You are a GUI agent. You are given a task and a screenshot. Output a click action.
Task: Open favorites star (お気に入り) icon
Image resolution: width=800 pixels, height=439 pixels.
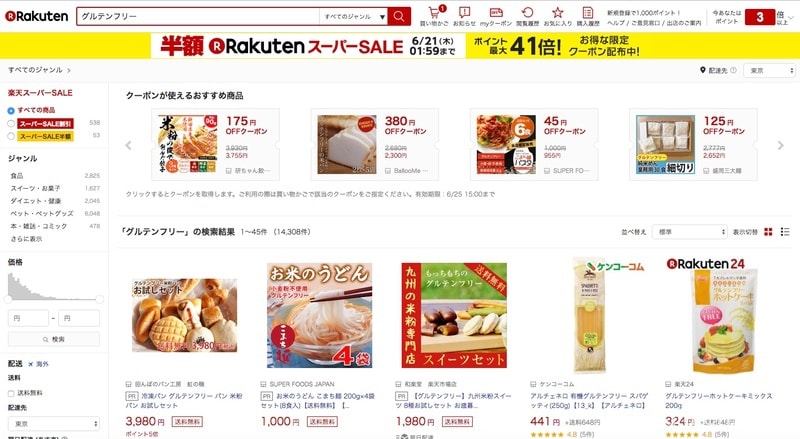pyautogui.click(x=558, y=12)
